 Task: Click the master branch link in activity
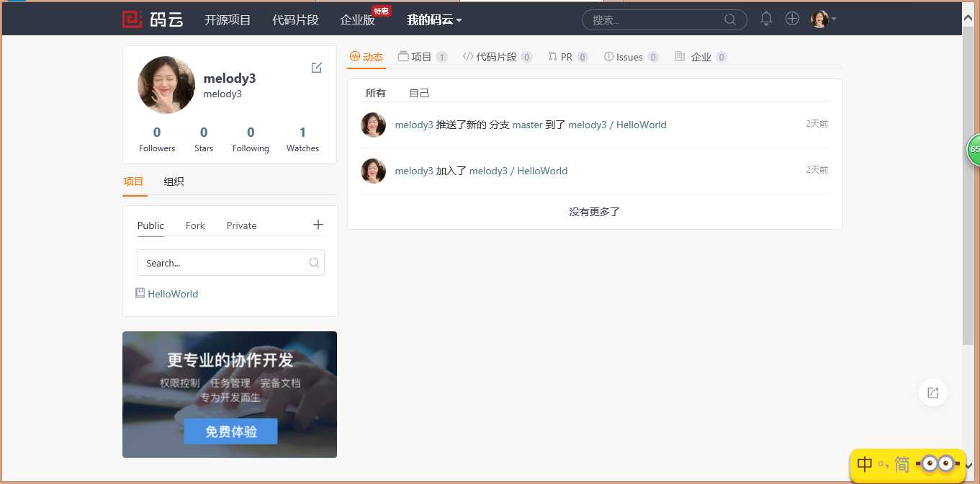[x=527, y=125]
